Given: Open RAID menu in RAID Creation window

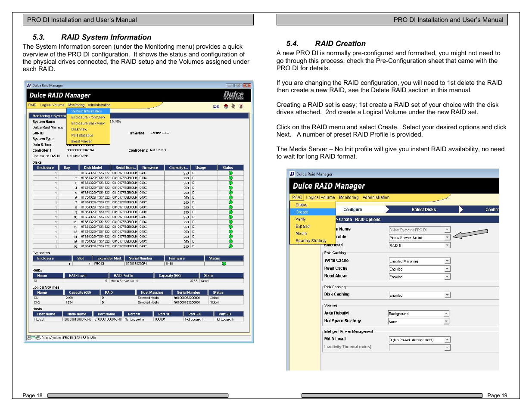Looking at the screenshot, I should pos(297,197).
